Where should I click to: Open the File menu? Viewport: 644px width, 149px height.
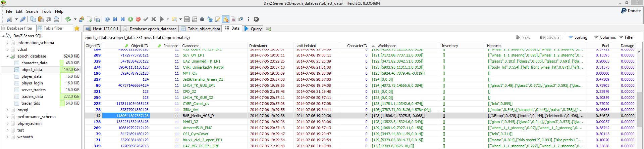(9, 11)
